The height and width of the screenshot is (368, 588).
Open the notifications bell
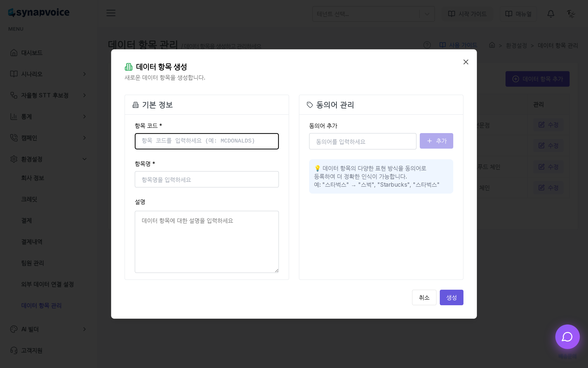(551, 14)
